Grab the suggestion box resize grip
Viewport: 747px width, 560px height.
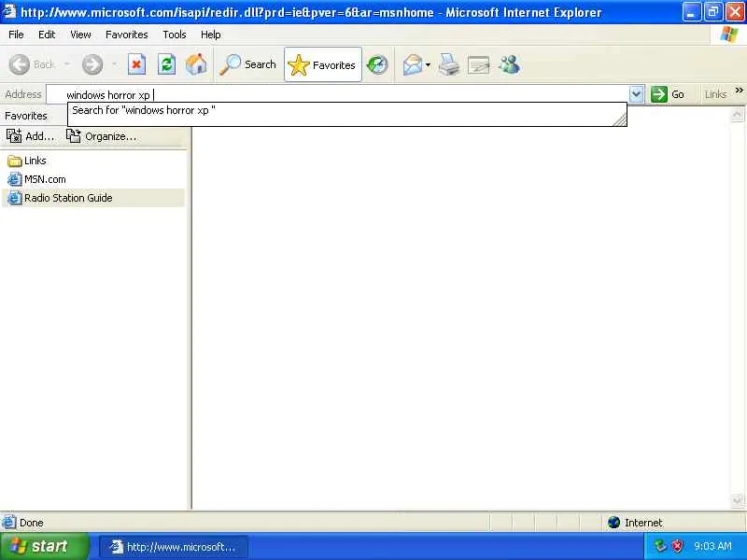(620, 120)
